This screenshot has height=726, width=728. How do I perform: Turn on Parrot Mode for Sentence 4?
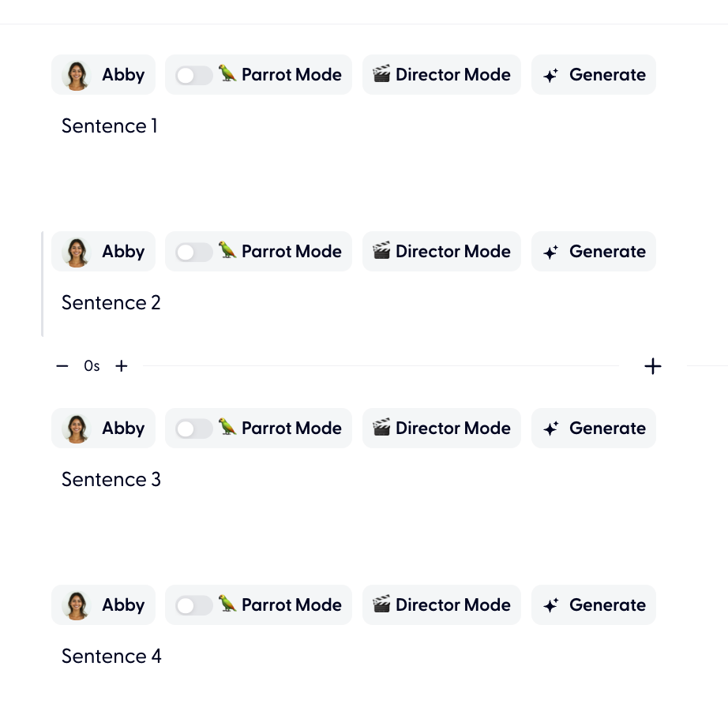194,605
